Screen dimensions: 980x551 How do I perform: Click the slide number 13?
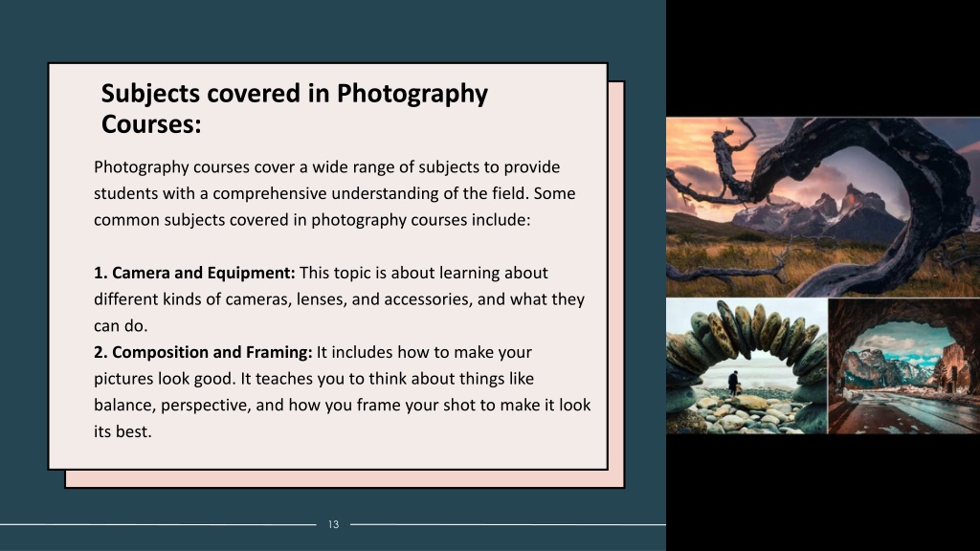point(333,525)
